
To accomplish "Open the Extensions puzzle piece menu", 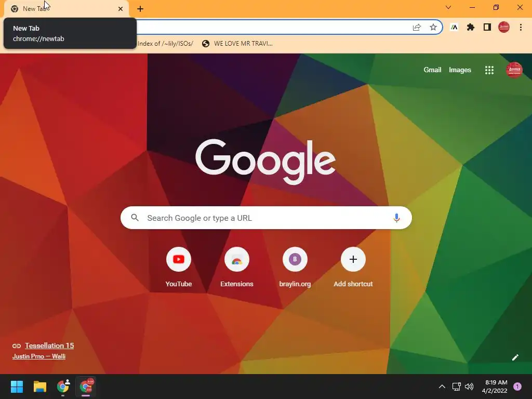I will click(471, 28).
